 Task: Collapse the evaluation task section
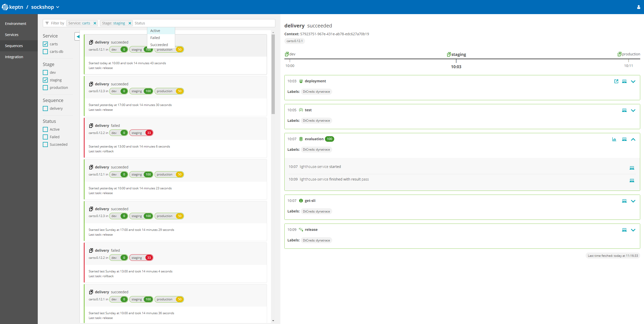[633, 139]
